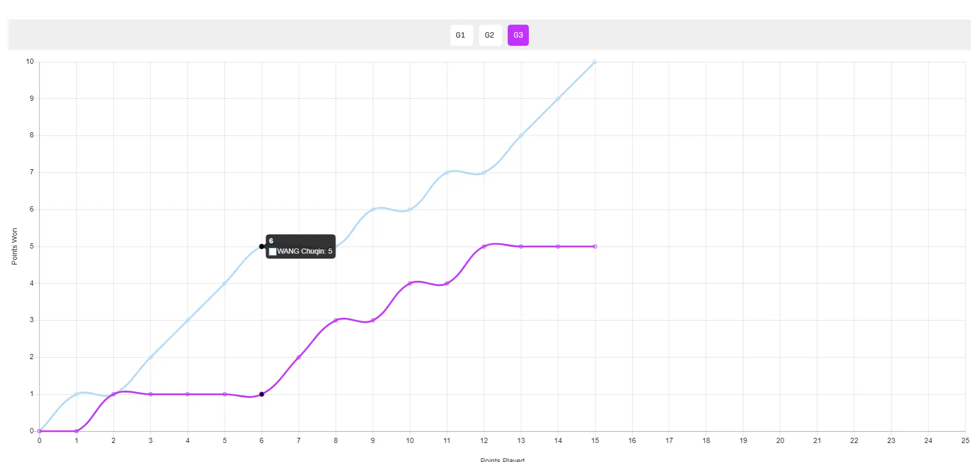Select purple line point at 10 points played

point(410,283)
